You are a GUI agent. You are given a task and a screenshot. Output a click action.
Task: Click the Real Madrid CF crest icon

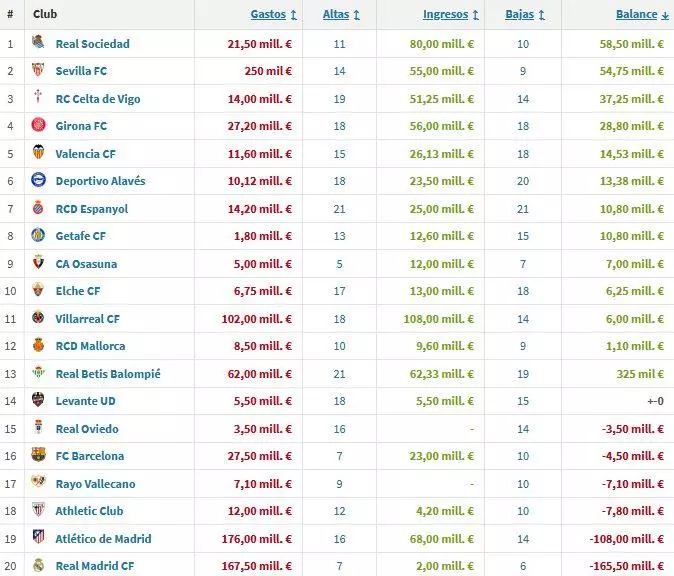pyautogui.click(x=38, y=566)
